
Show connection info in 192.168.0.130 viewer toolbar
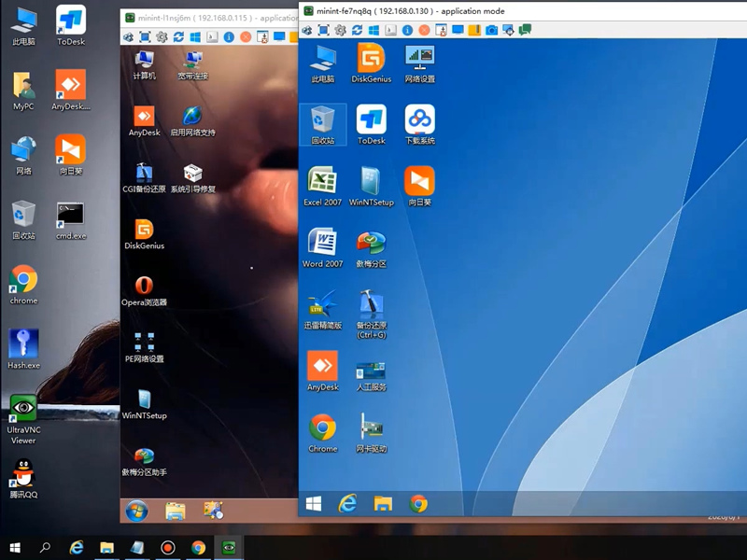tap(407, 30)
